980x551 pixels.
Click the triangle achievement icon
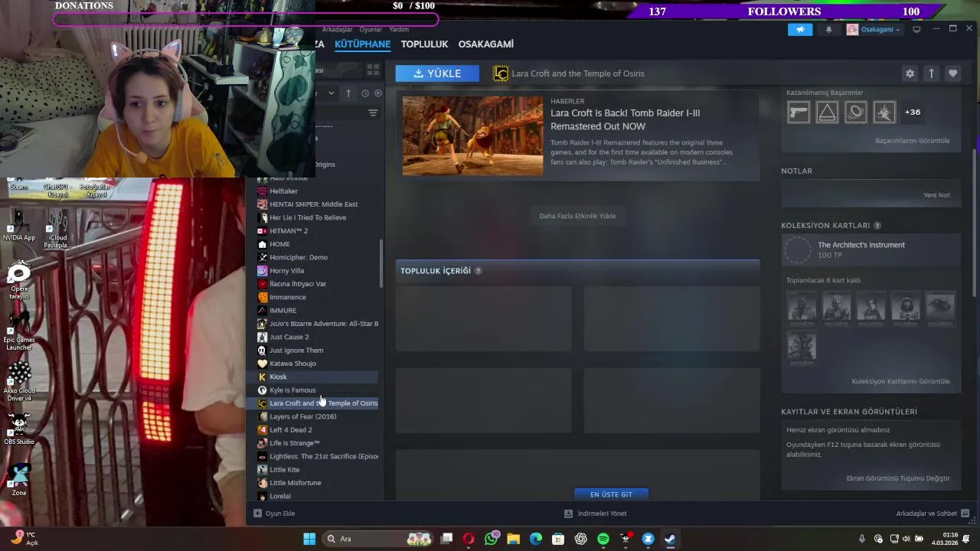point(827,112)
